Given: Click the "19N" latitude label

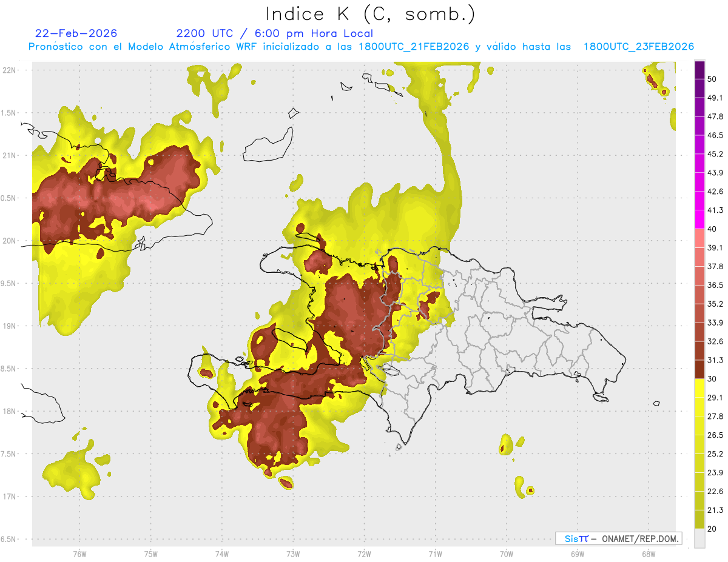Looking at the screenshot, I should point(9,326).
